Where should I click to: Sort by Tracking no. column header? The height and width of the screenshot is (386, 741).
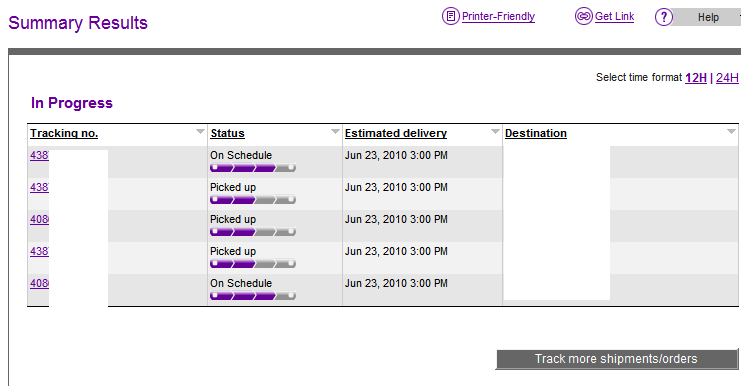click(x=64, y=133)
